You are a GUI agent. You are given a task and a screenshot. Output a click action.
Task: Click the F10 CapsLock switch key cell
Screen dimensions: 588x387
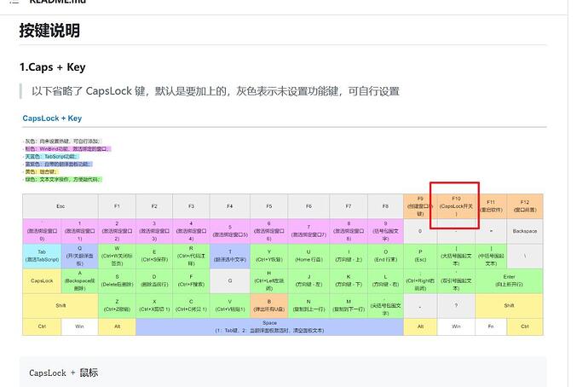[456, 205]
